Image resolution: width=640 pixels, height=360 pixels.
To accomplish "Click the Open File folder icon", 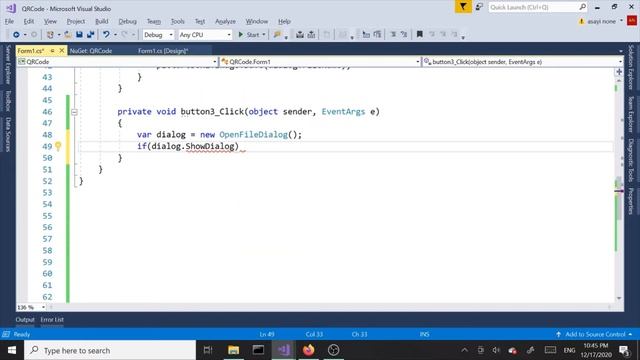I will tap(68, 35).
